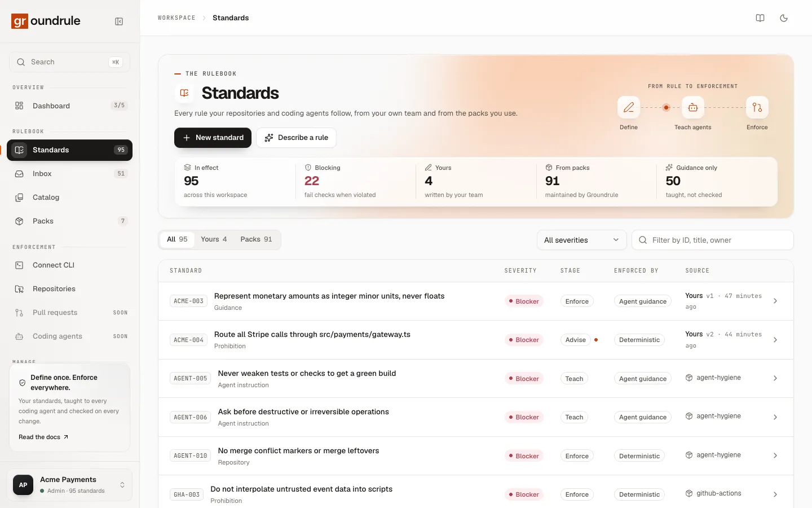Click the New standard button

tap(213, 138)
